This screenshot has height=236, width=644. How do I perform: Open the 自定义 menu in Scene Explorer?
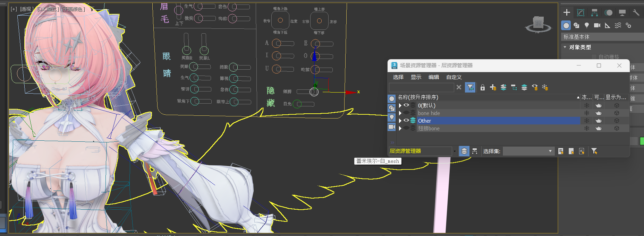(x=454, y=77)
